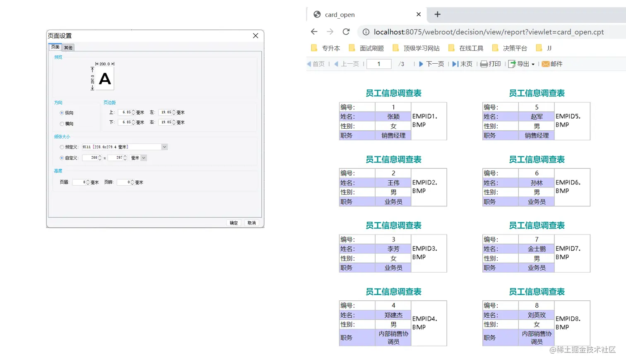Close the 页面设置 dialog
This screenshot has height=364, width=626.
[255, 36]
